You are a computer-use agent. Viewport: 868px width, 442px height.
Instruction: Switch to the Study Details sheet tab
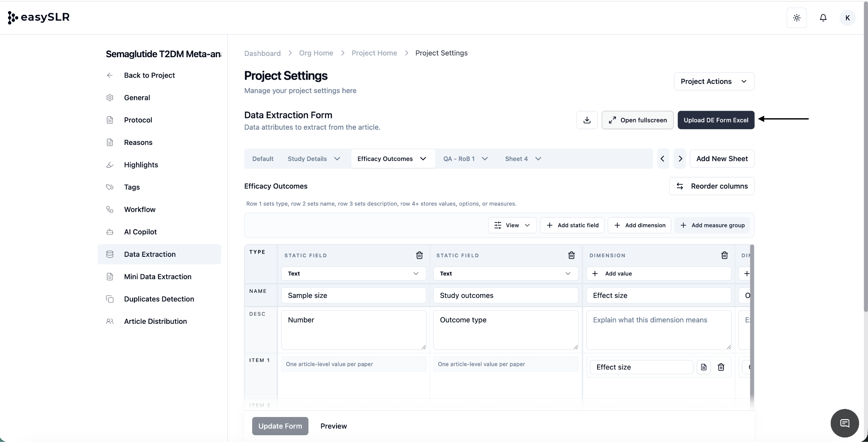pyautogui.click(x=307, y=159)
